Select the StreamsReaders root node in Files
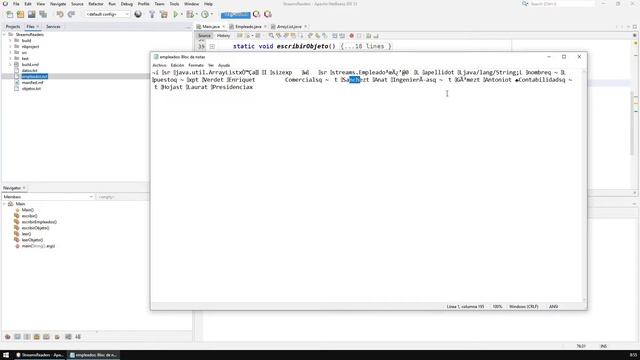The width and height of the screenshot is (640, 360). coord(30,35)
